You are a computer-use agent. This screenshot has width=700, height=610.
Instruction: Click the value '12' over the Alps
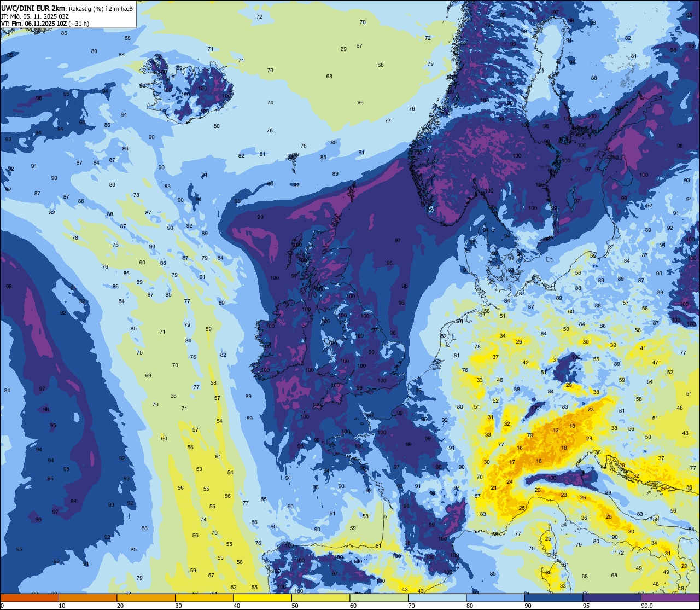tap(556, 431)
